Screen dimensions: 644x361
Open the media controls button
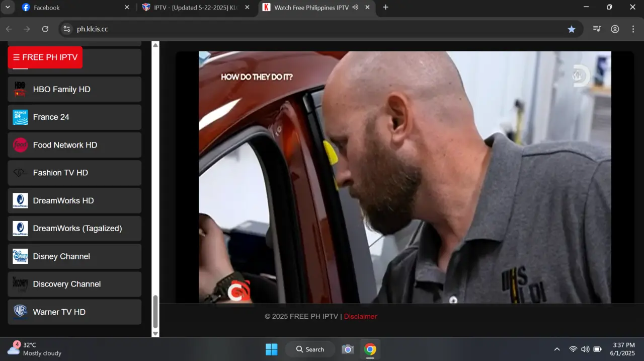click(597, 29)
